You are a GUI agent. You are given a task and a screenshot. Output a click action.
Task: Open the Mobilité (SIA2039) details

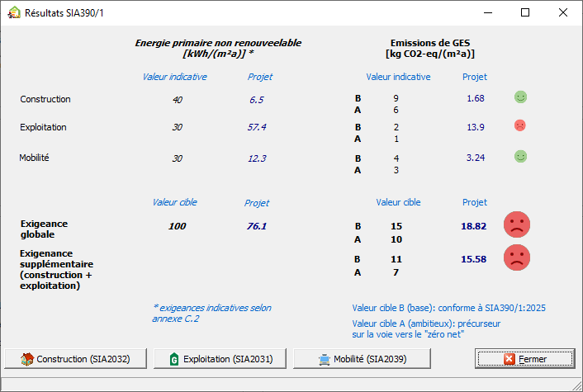pos(373,359)
